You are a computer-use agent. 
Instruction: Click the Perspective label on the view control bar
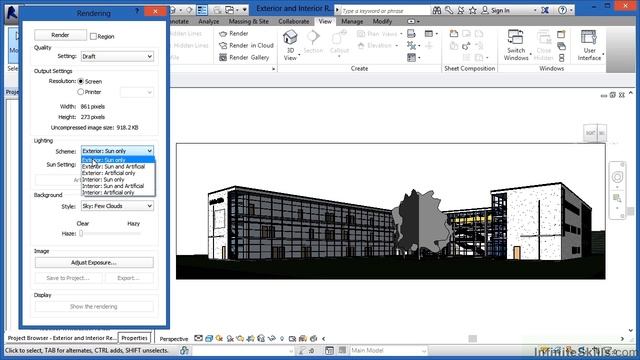pos(174,339)
